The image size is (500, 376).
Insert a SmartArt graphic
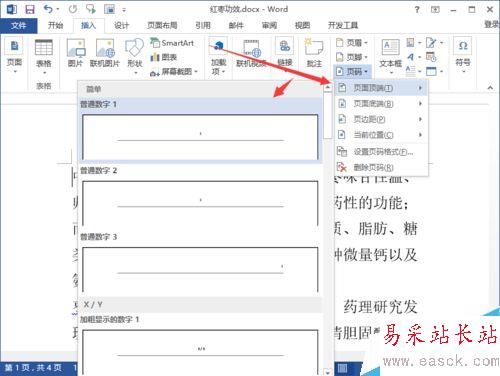tap(172, 43)
